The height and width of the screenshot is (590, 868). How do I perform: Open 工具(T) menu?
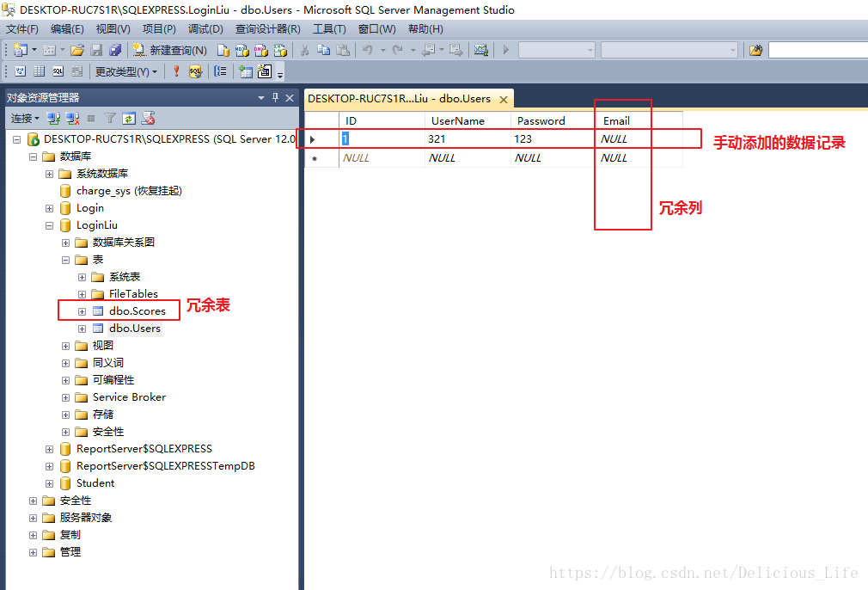point(329,28)
